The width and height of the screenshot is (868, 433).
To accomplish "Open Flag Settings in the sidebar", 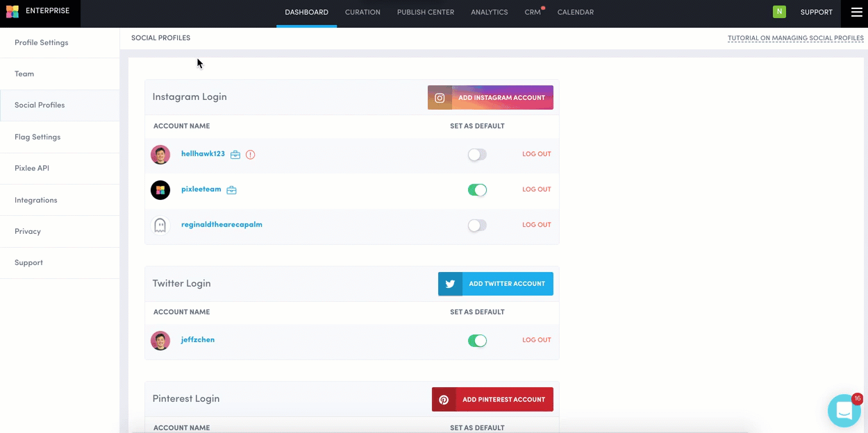I will 37,137.
